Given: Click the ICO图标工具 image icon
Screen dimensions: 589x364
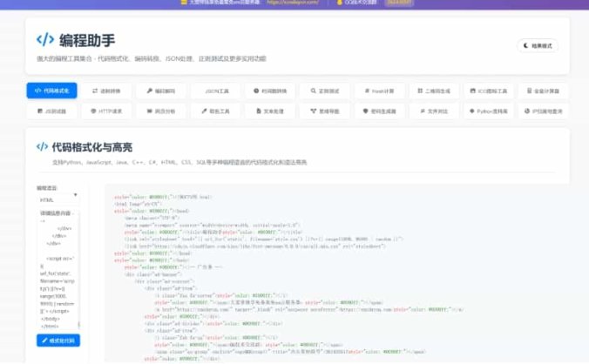Looking at the screenshot, I should (x=473, y=91).
